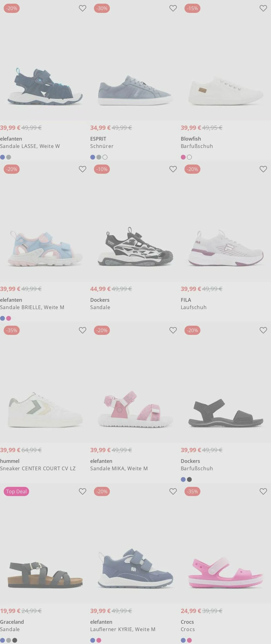This screenshot has height=644, width=271.
Task: Click the Top Deal badge
Action: [16, 491]
